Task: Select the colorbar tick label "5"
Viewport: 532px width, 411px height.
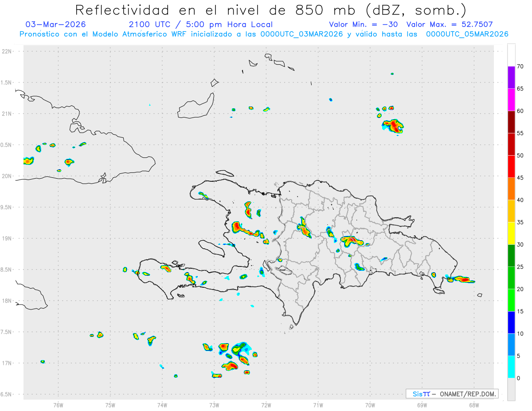Action: point(518,356)
